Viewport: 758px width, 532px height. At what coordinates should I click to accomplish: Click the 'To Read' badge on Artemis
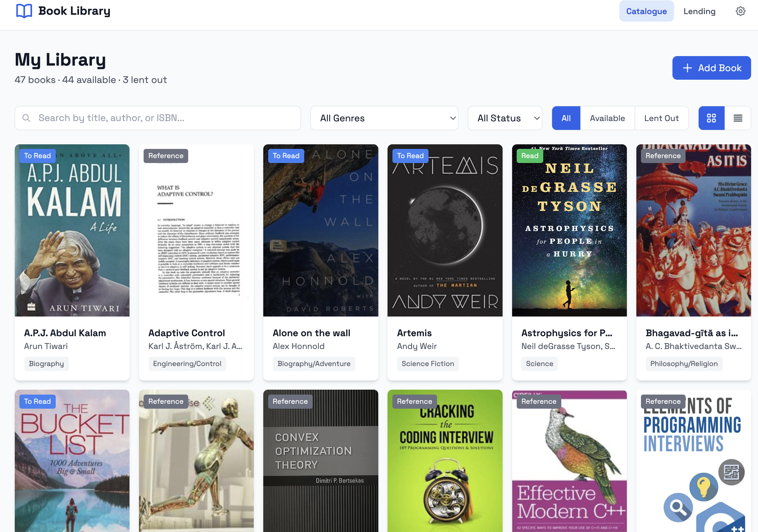(410, 155)
